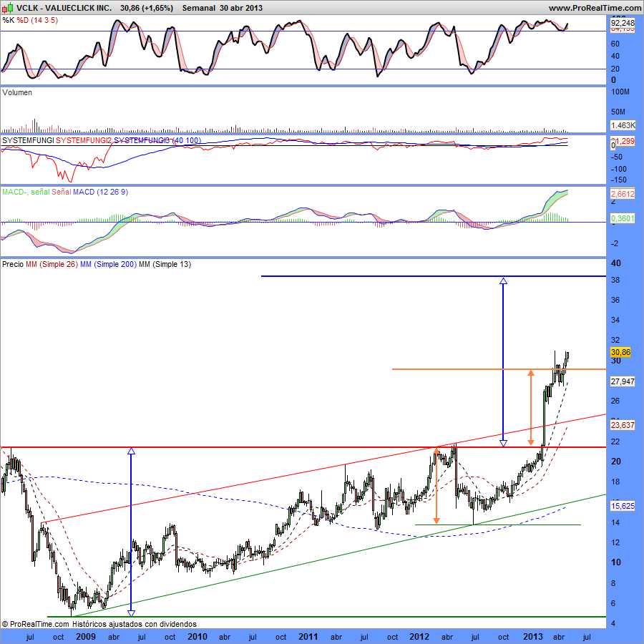The height and width of the screenshot is (644, 644).
Task: Click the 50M volume axis label
Action: point(618,112)
